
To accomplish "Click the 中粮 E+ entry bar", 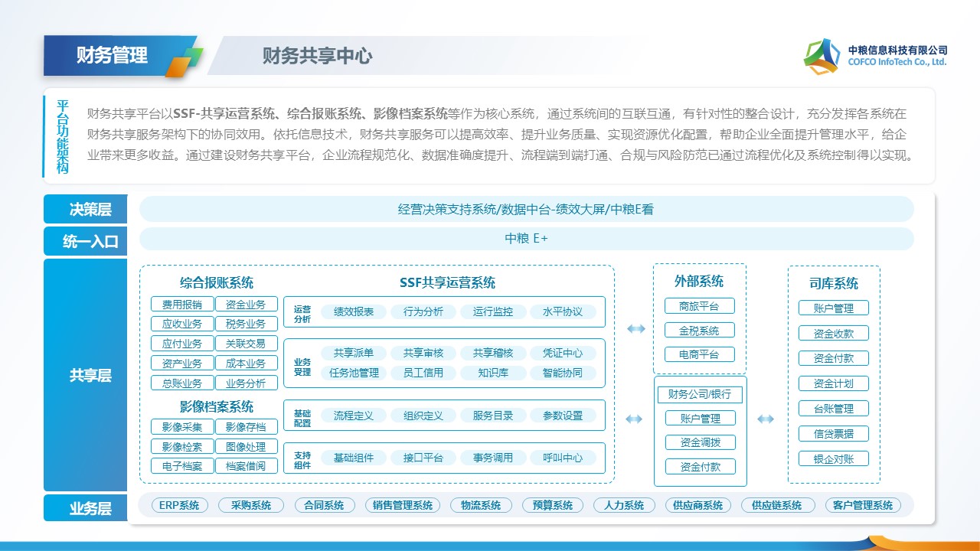I will coord(526,239).
